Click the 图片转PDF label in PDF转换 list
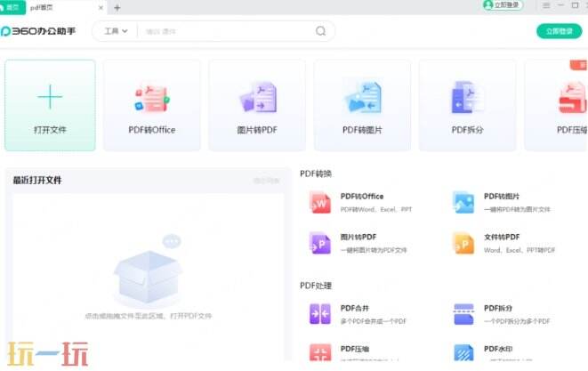The image size is (588, 371). click(358, 237)
